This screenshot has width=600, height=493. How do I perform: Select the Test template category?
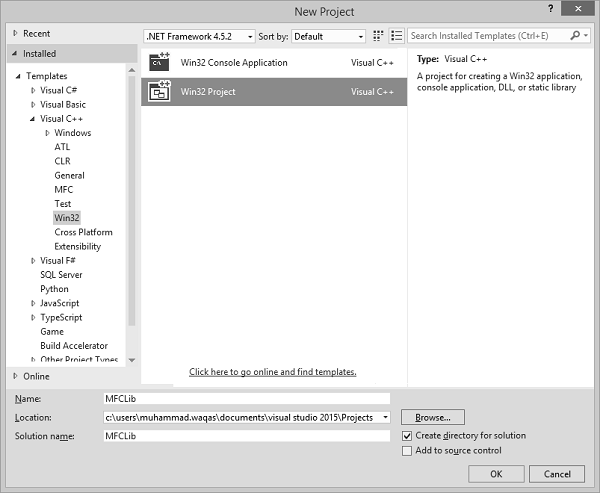tap(63, 204)
